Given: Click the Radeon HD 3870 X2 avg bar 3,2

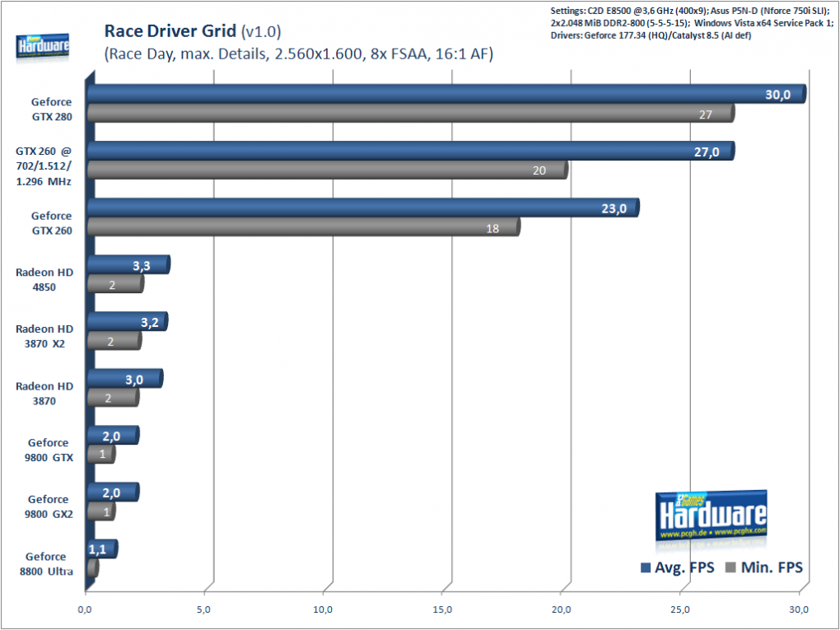Looking at the screenshot, I should click(128, 321).
